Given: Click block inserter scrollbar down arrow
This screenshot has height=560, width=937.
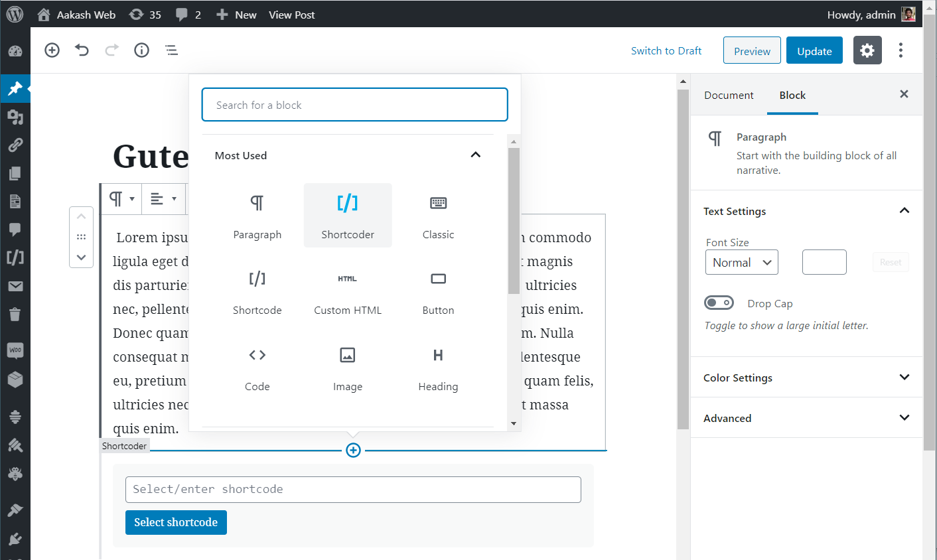Looking at the screenshot, I should [x=514, y=424].
